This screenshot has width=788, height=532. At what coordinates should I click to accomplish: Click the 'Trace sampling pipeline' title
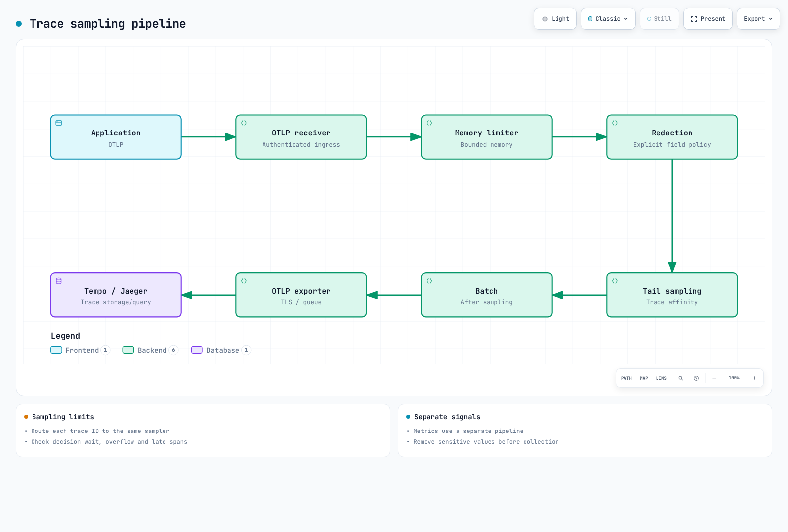click(108, 24)
